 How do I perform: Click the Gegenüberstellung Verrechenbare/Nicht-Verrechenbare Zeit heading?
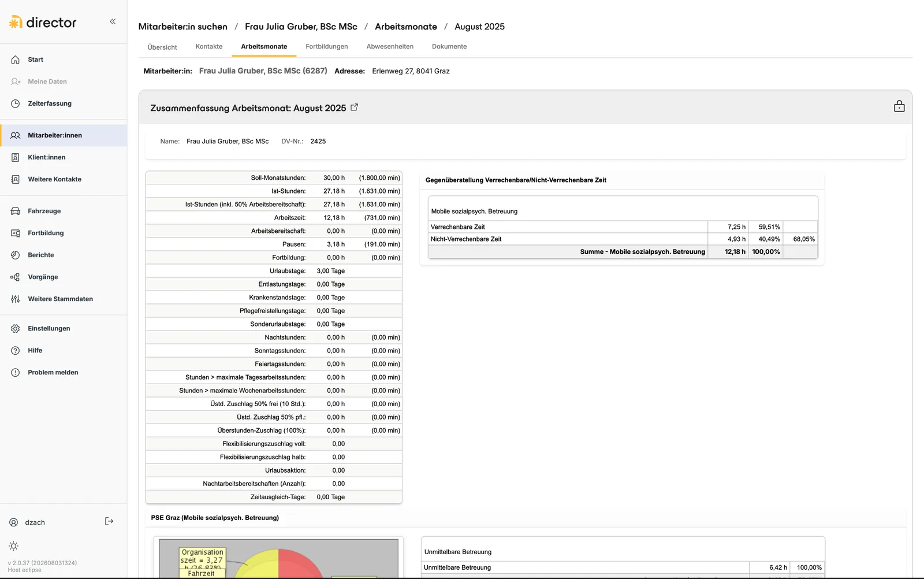pos(516,180)
